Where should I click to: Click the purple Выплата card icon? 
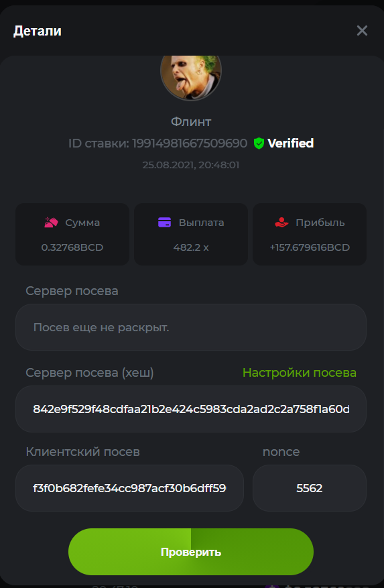(x=165, y=223)
